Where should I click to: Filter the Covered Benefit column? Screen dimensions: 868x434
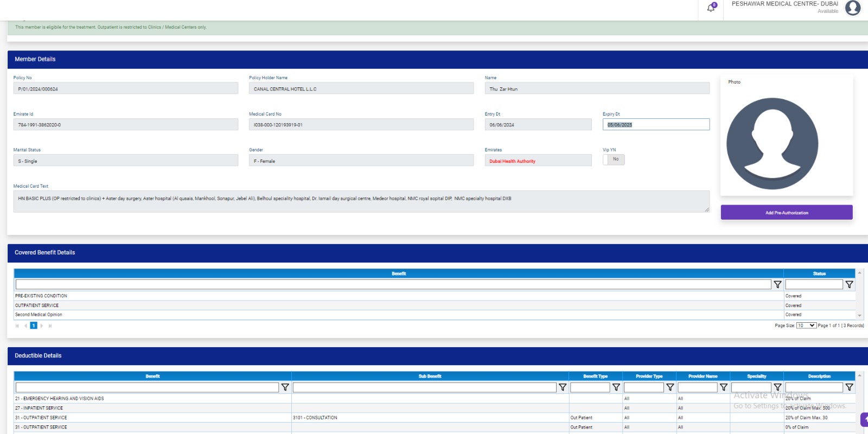[x=777, y=284]
